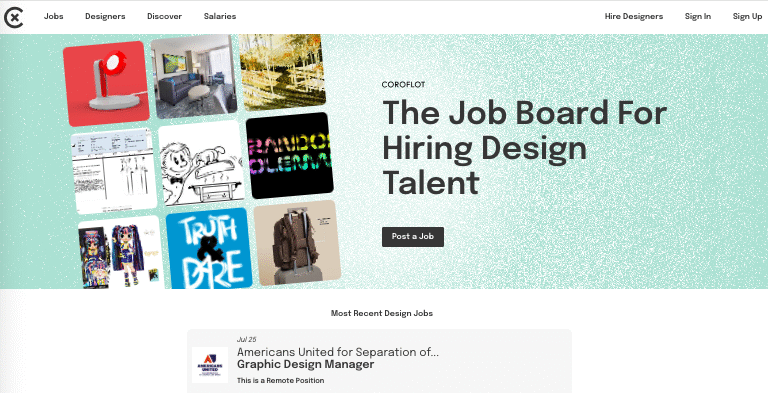
Task: Click the Hire Designers link
Action: tap(634, 16)
